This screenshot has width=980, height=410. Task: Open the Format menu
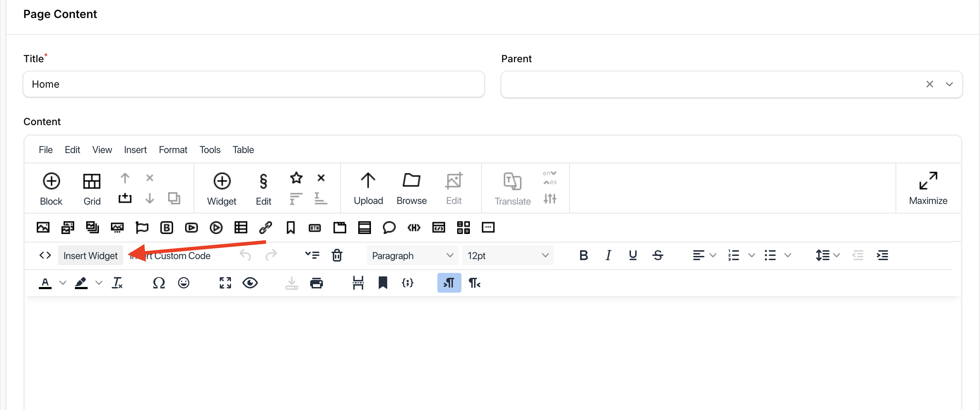173,150
